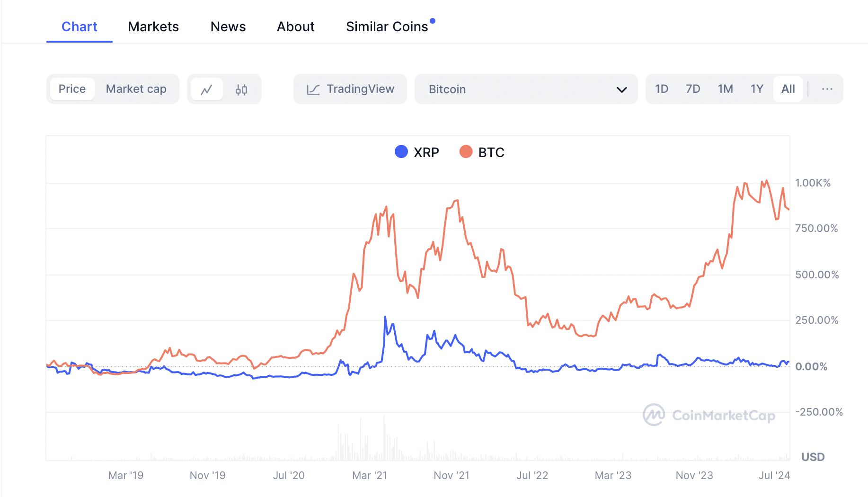Click the Nov '19 date label
The width and height of the screenshot is (868, 497).
coord(207,475)
